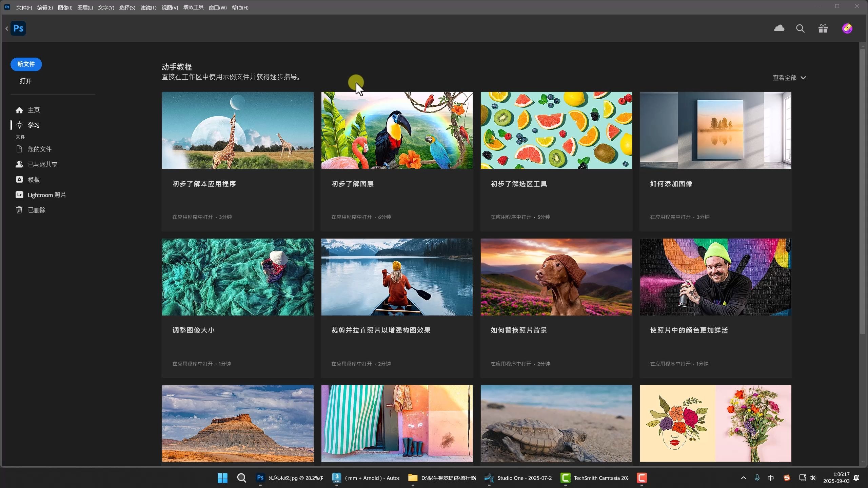Click the giraffe and moon thumbnail
This screenshot has height=488, width=868.
click(238, 130)
